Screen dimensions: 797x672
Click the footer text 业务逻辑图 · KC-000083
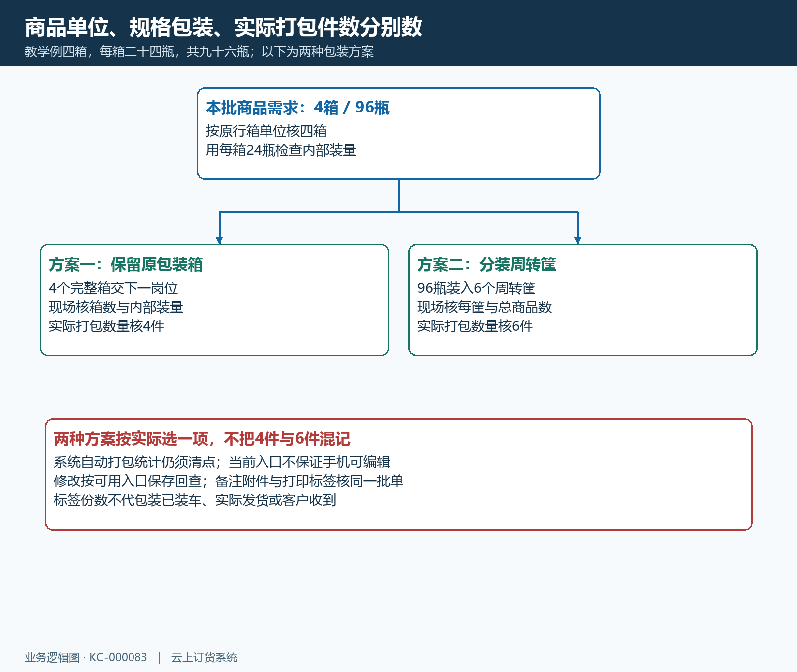(86, 658)
